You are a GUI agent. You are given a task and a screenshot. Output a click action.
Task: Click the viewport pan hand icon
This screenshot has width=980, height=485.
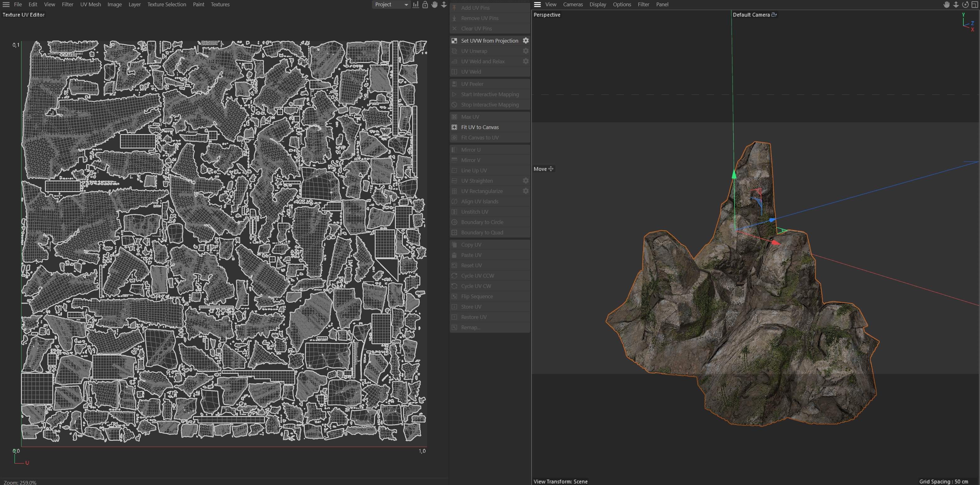coord(946,5)
